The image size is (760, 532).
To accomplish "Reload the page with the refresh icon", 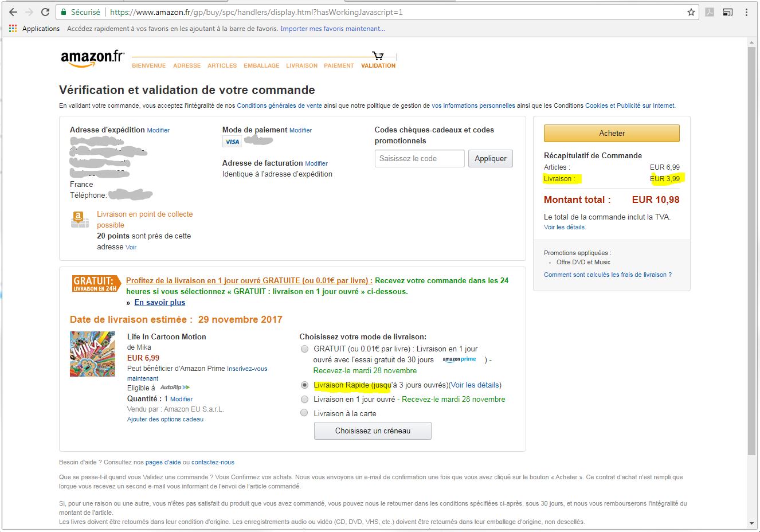I will 45,12.
